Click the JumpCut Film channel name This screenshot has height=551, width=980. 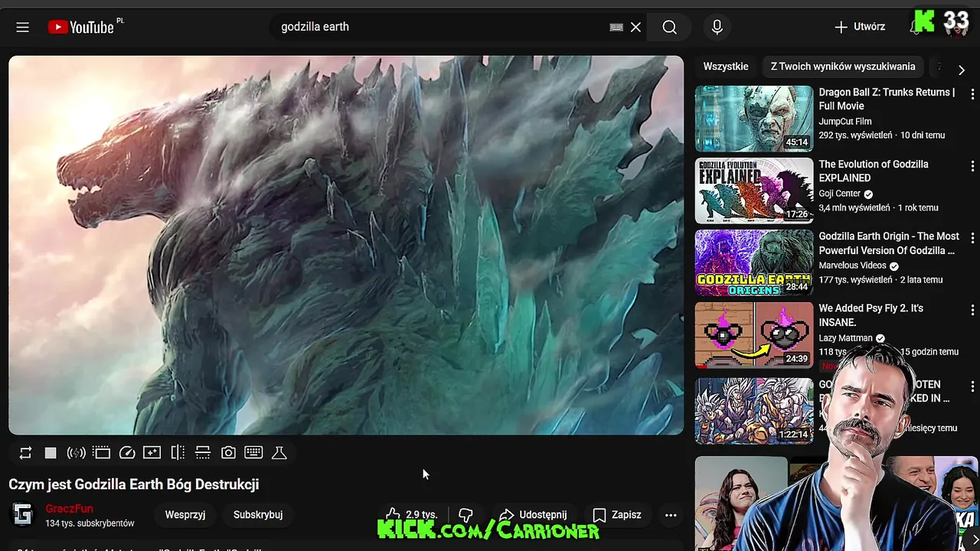[x=845, y=122]
